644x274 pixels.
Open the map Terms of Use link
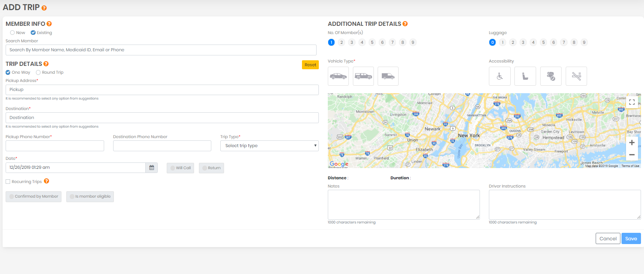pos(630,166)
